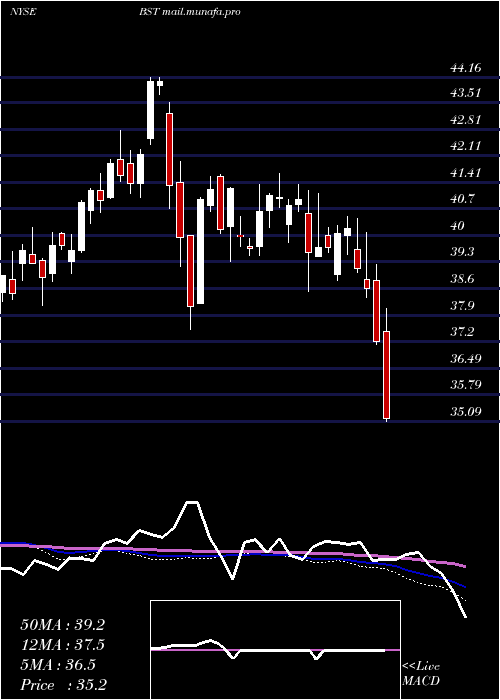Click the <<Live MACD label
This screenshot has width=500, height=700.
coord(421,674)
